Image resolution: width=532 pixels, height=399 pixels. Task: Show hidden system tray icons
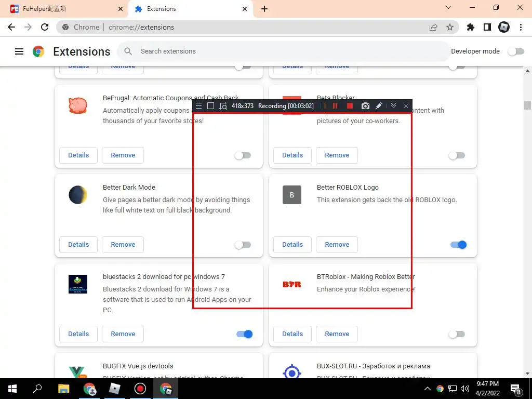428,389
